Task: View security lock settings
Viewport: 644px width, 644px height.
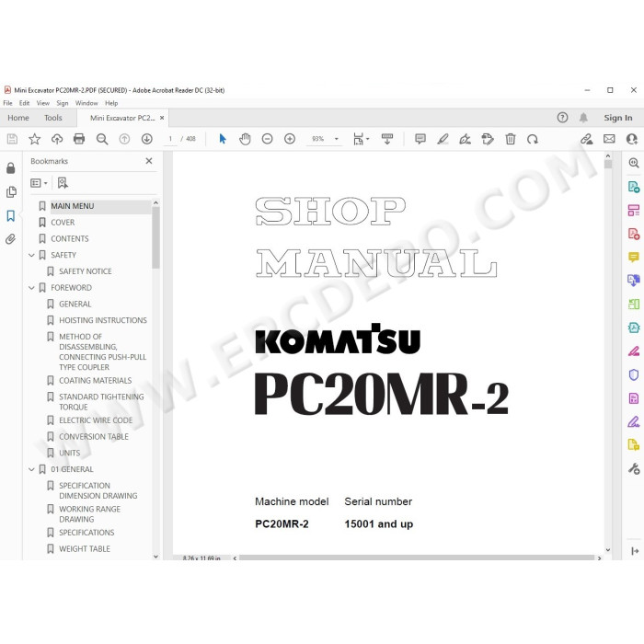Action: 11,168
